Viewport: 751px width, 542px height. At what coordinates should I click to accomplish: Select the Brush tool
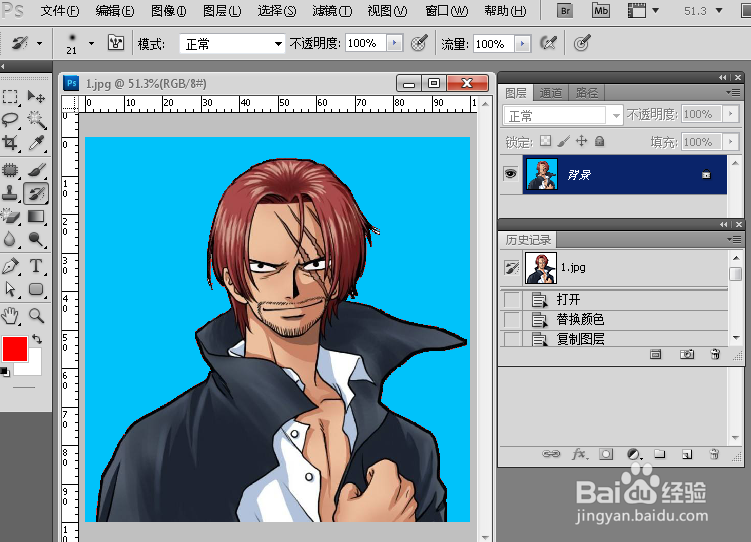click(x=36, y=170)
